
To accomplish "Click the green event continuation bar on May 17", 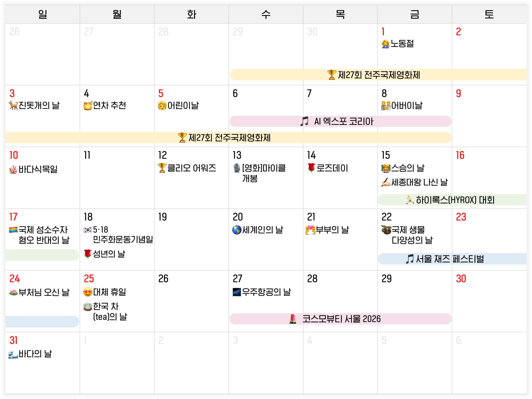I will click(x=42, y=255).
